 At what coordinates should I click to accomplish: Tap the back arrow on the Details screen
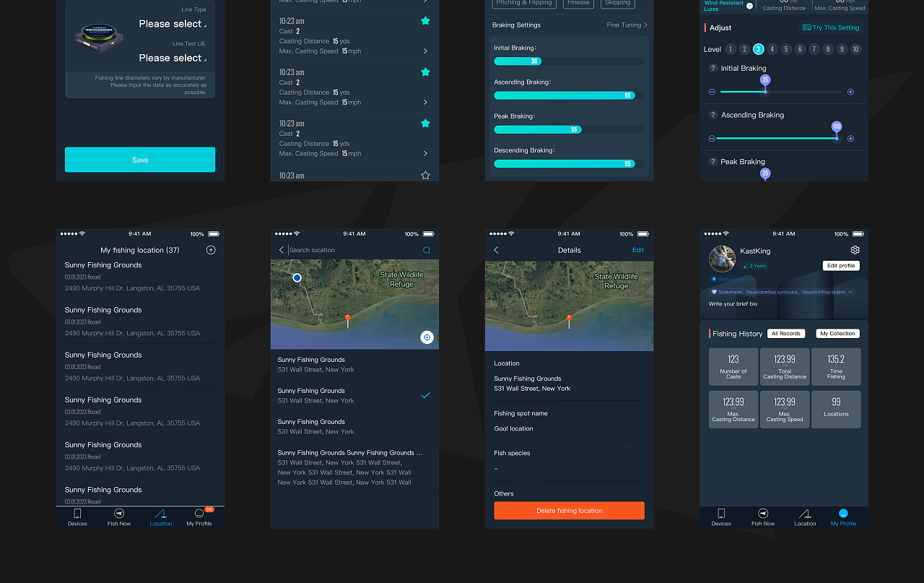click(x=496, y=250)
